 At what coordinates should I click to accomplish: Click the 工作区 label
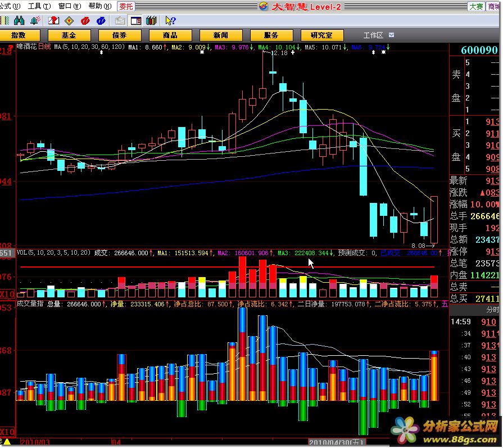click(373, 35)
